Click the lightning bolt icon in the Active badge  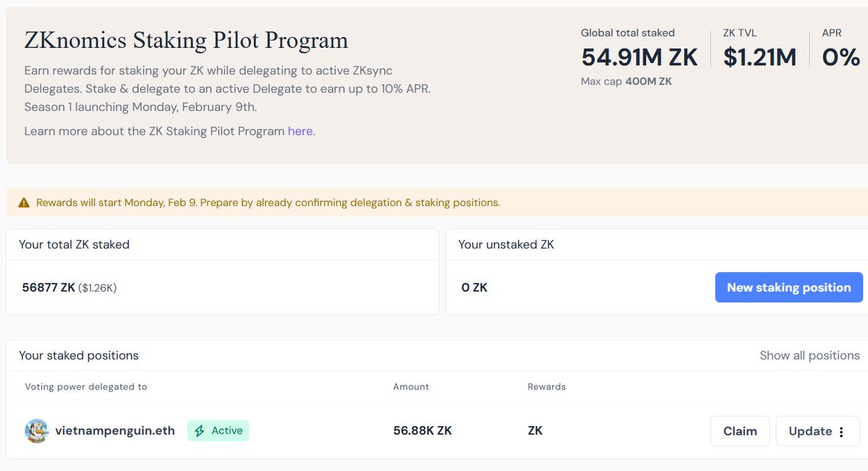tap(200, 431)
